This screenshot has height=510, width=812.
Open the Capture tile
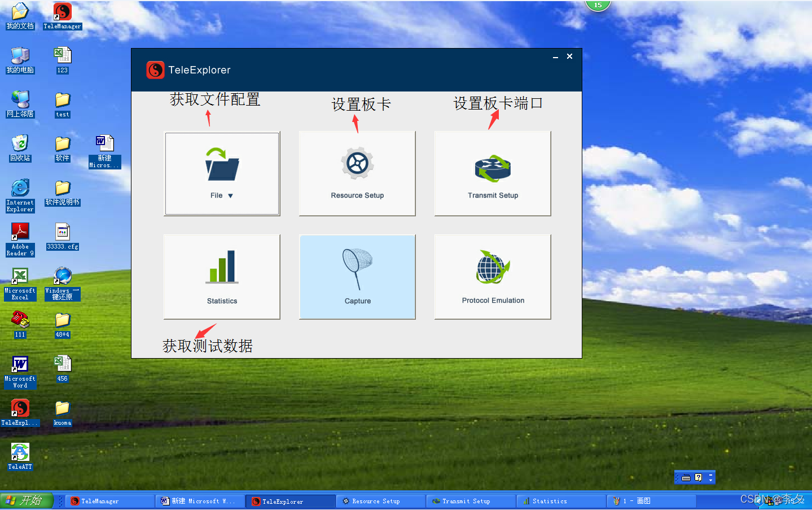(x=357, y=277)
